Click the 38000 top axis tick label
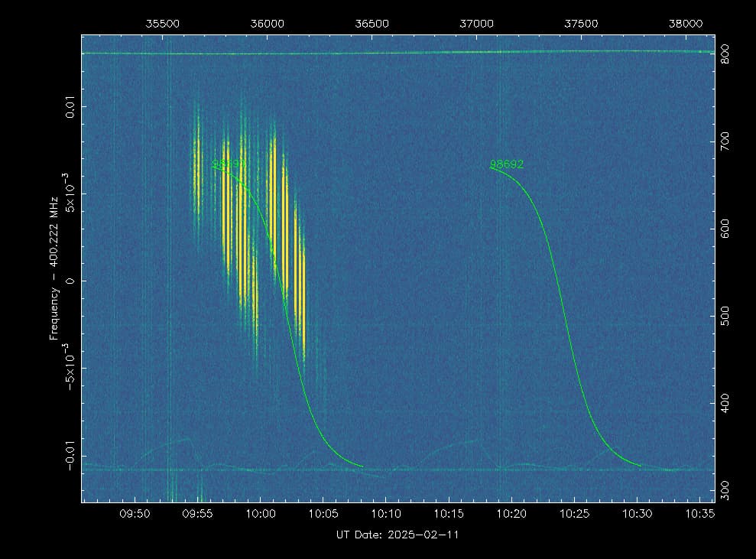The height and width of the screenshot is (559, 756). (686, 24)
